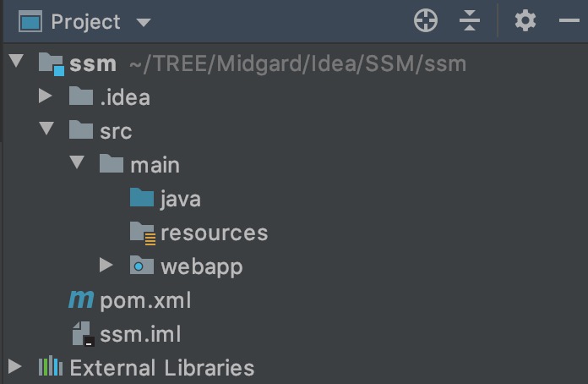The image size is (588, 384).
Task: Collapse the ssm root project node
Action: pyautogui.click(x=15, y=62)
